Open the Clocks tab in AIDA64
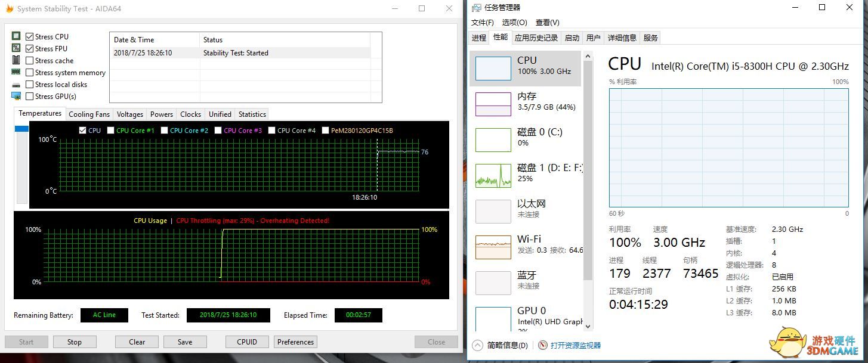Image resolution: width=868 pixels, height=363 pixels. [x=190, y=114]
